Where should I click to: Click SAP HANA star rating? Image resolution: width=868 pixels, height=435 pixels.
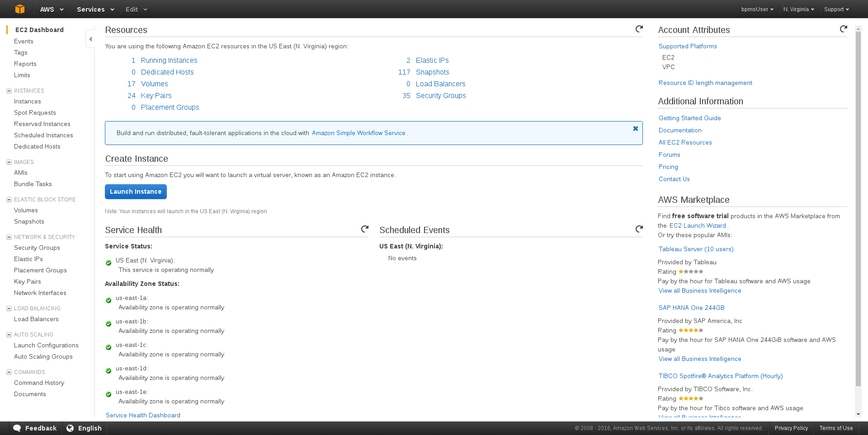691,330
